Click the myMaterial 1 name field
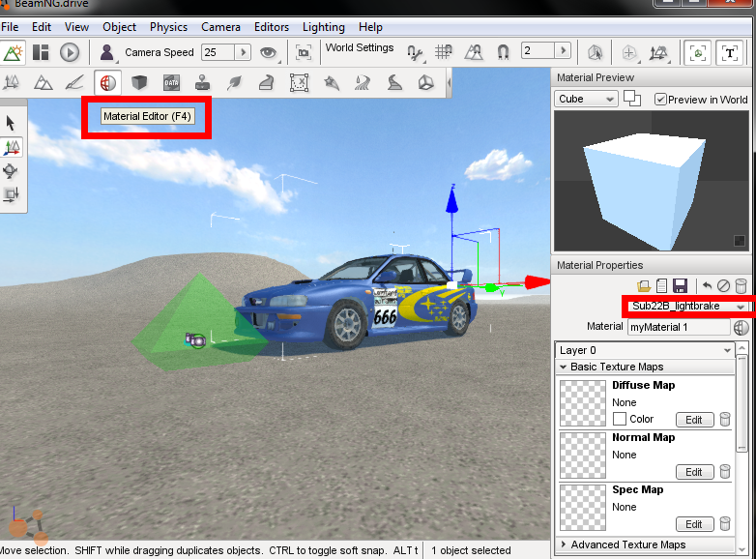756x559 pixels. (x=680, y=327)
